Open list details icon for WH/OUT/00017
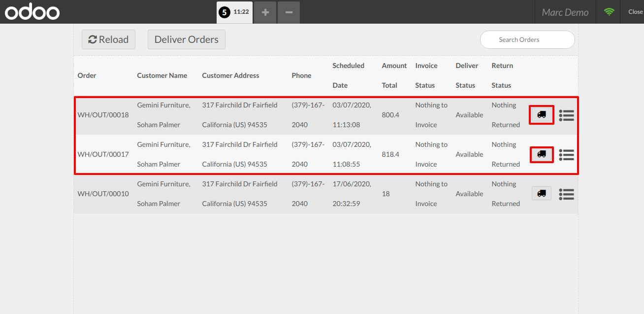The width and height of the screenshot is (644, 314). point(567,154)
